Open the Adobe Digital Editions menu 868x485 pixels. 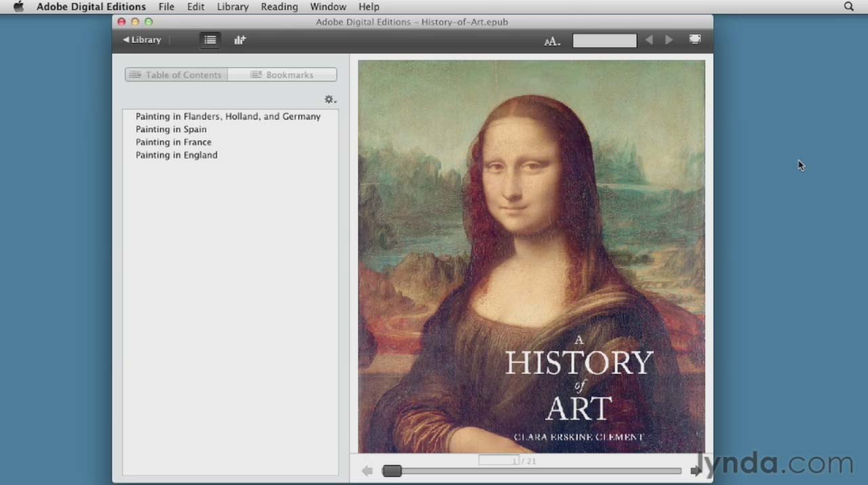click(91, 7)
